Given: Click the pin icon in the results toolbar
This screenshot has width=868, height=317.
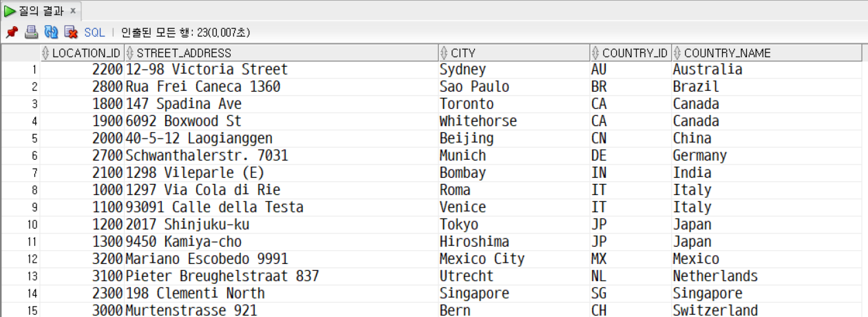Looking at the screenshot, I should [11, 32].
